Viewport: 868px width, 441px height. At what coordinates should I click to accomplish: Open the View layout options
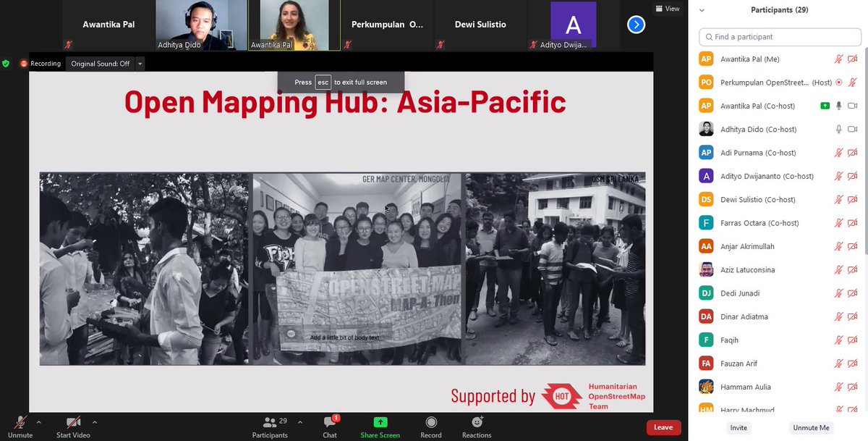click(x=668, y=9)
